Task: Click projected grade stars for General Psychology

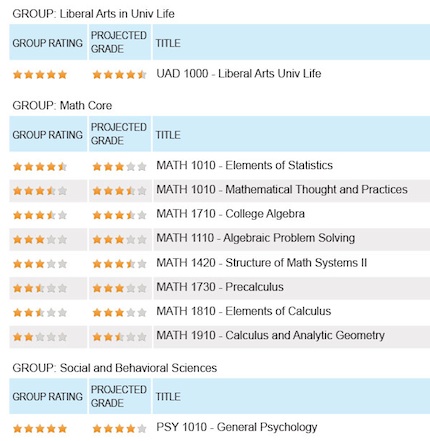Action: 119,428
